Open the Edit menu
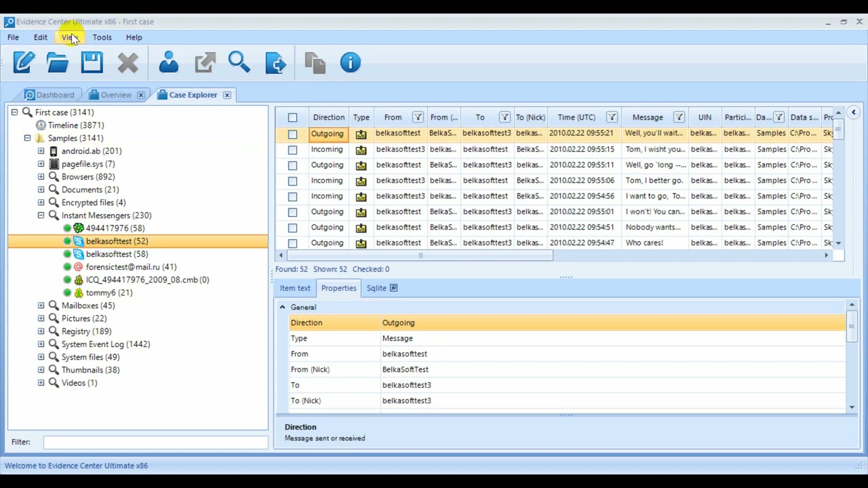 (41, 37)
